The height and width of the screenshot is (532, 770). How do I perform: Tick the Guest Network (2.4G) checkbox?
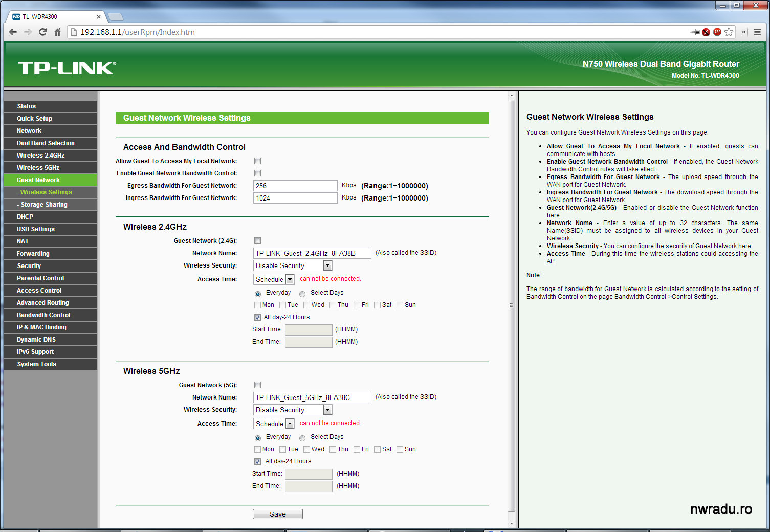pos(258,241)
